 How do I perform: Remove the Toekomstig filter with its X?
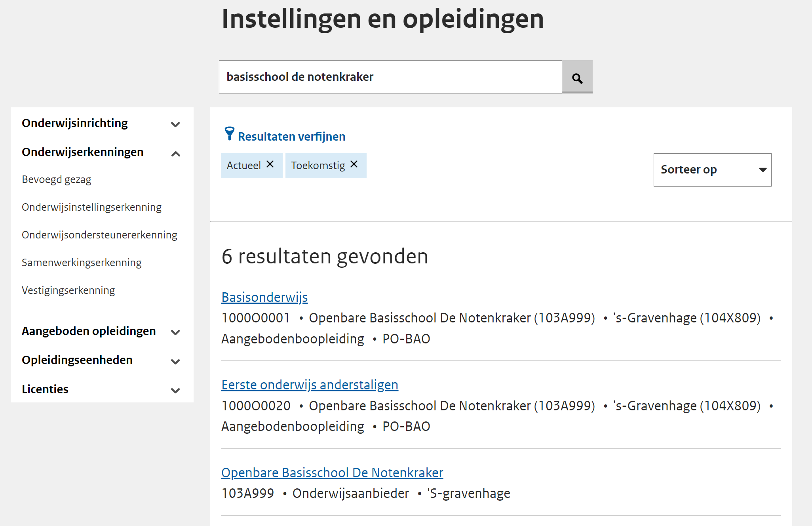coord(354,164)
